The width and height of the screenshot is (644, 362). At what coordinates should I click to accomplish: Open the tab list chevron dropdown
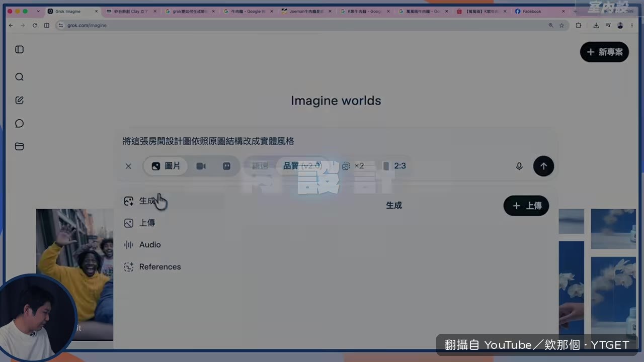click(x=38, y=11)
